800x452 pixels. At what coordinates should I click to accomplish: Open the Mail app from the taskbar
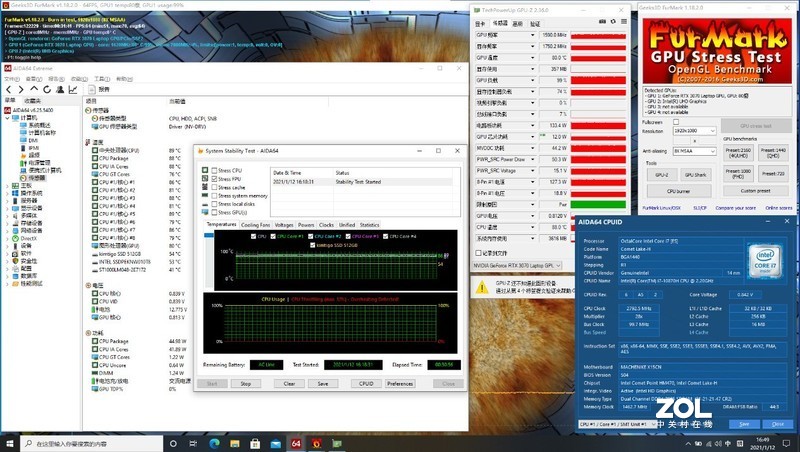(x=276, y=443)
